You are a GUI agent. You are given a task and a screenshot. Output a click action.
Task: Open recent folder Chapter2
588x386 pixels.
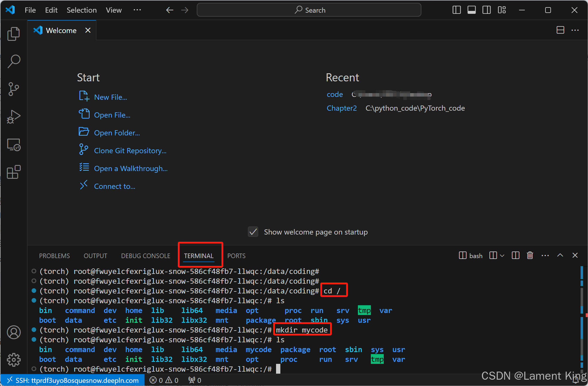click(342, 108)
